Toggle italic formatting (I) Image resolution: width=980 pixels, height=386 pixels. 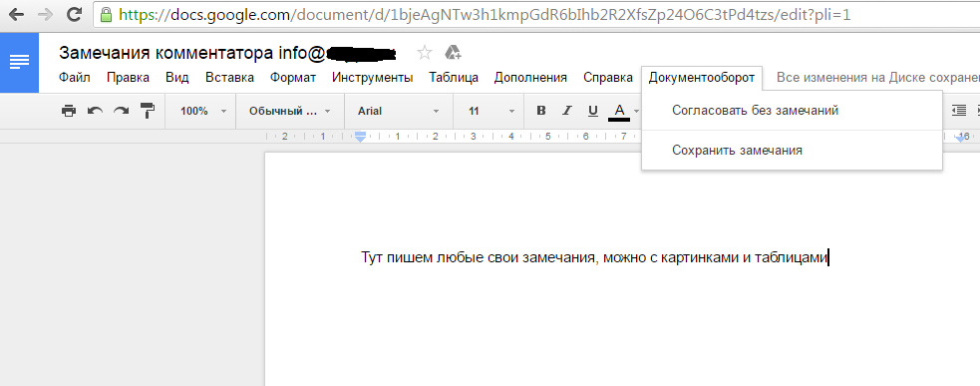(567, 111)
